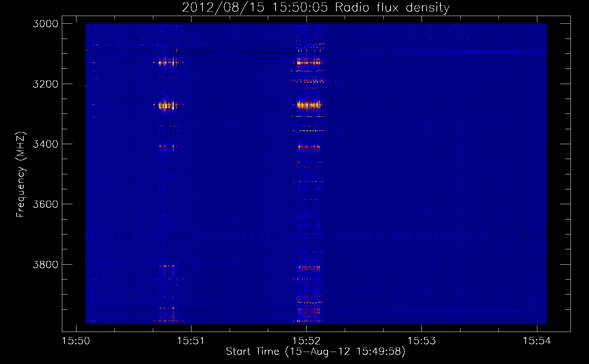This screenshot has height=364, width=589.
Task: Select the 3200 frequency axis label
Action: pyautogui.click(x=46, y=84)
